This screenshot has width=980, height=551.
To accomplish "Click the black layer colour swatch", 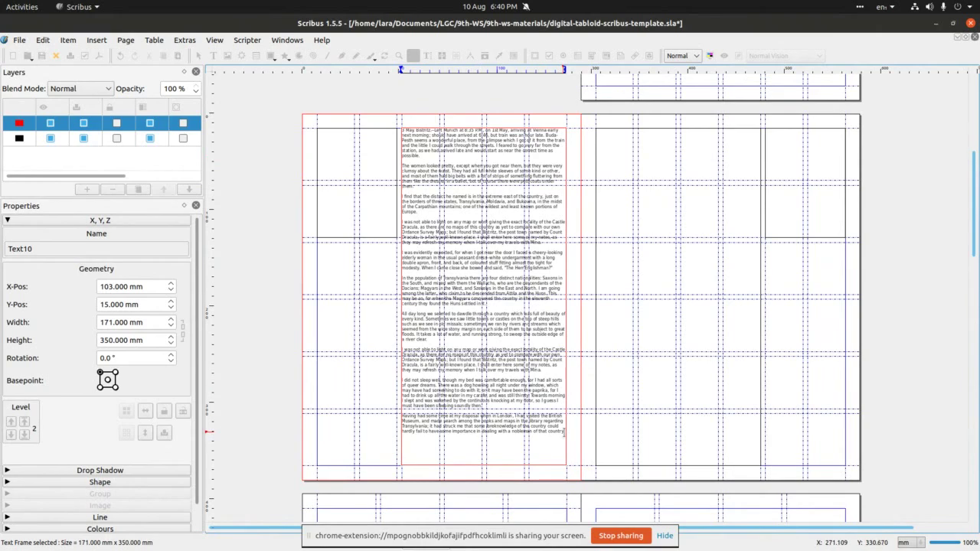I will tap(19, 139).
